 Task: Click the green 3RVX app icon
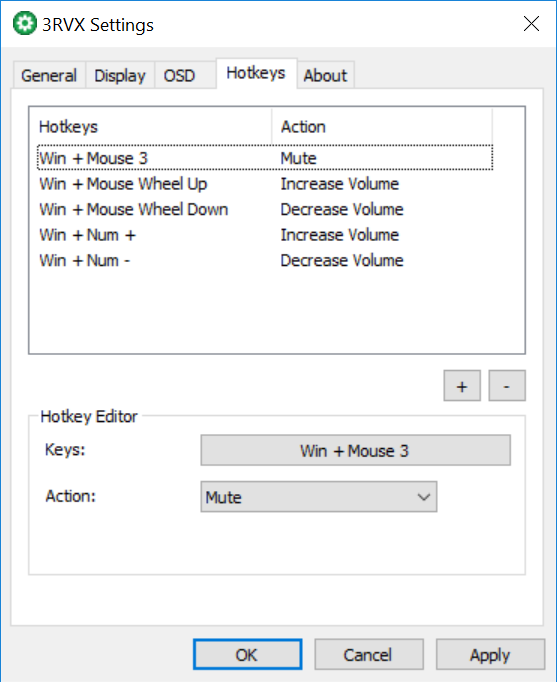point(25,23)
